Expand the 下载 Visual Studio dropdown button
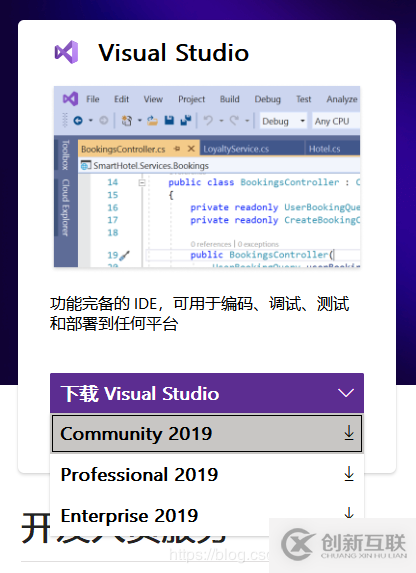 207,393
